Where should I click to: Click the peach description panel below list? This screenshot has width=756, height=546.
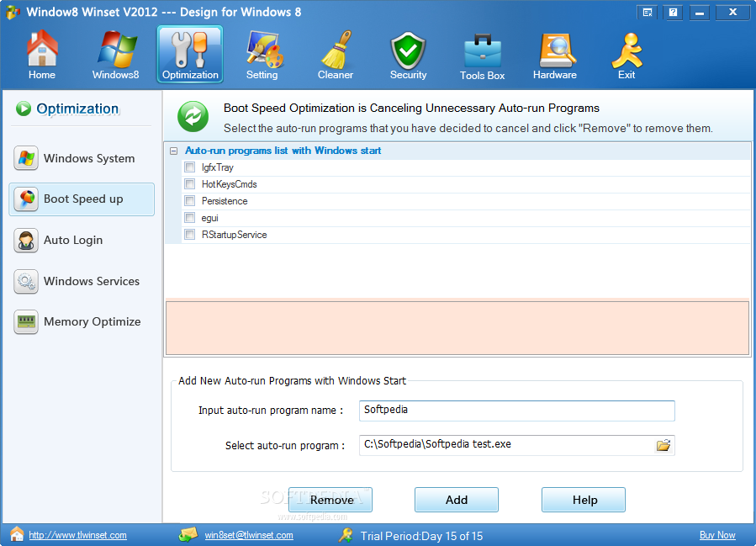[457, 328]
